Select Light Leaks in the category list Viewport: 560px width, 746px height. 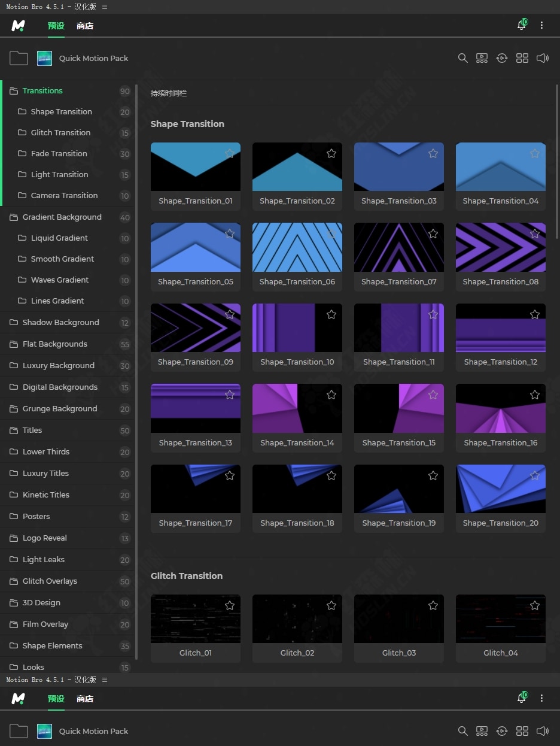pos(43,560)
